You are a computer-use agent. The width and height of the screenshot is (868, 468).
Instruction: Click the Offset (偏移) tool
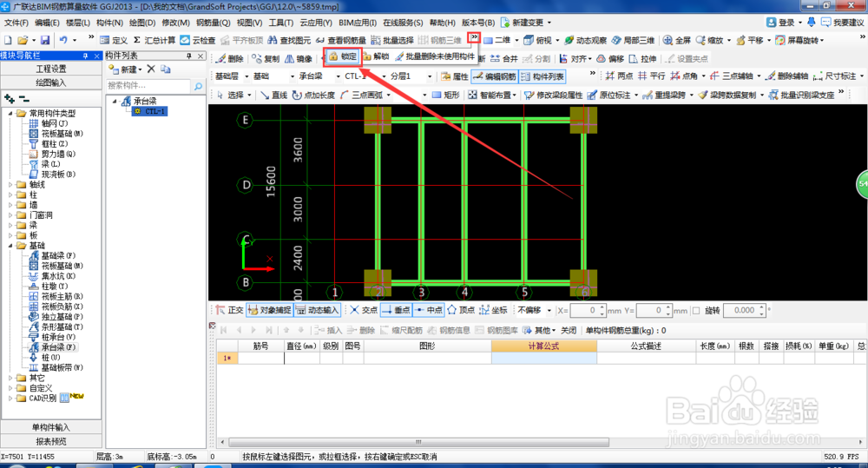point(610,59)
